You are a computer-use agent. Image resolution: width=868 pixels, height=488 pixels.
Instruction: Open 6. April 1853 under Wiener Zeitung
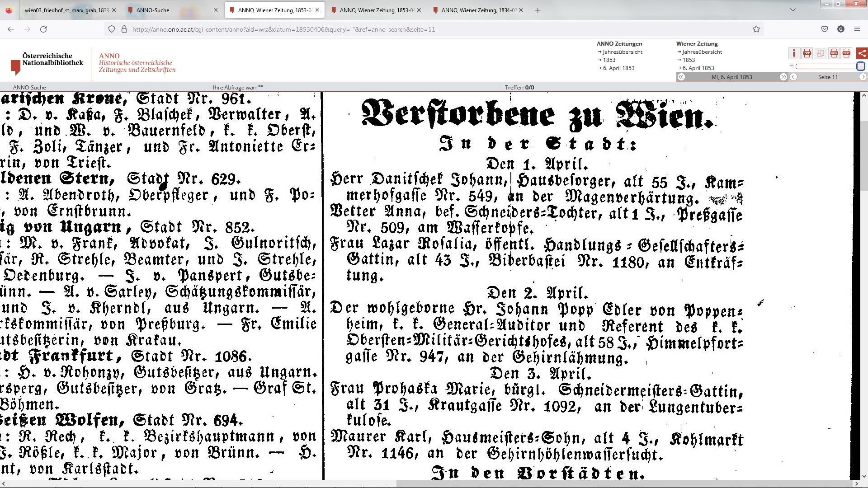pos(698,68)
